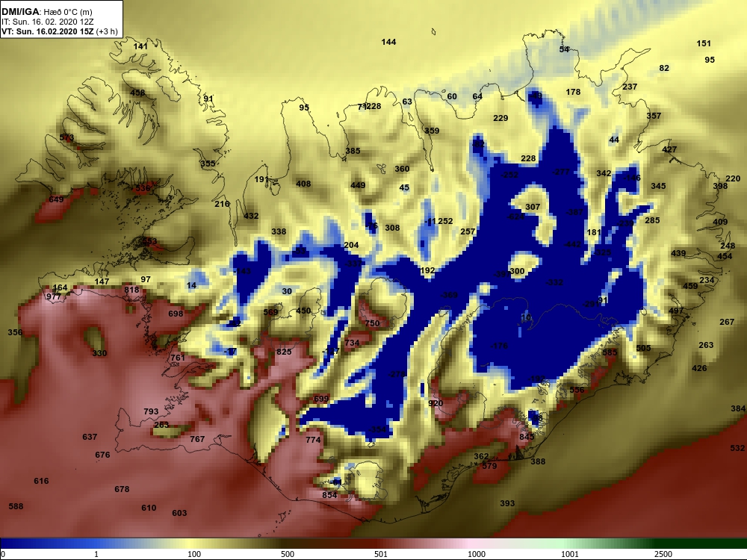Viewport: 747px width, 560px height.
Task: Select the map value '385'
Action: pos(353,151)
